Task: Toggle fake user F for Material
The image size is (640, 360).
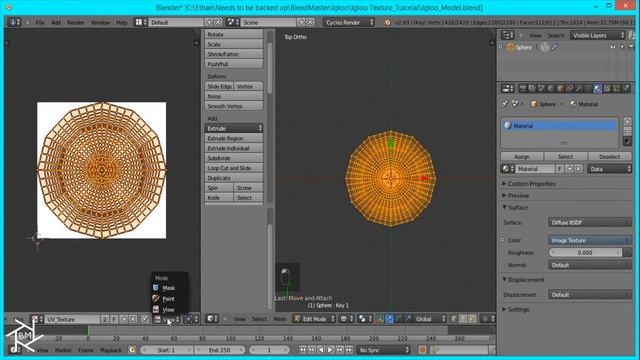Action: (x=560, y=169)
